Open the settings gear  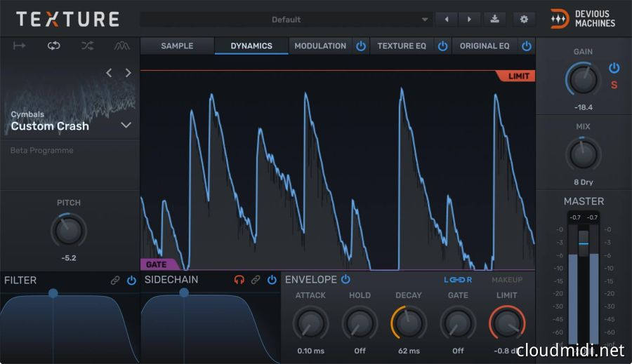(x=524, y=19)
